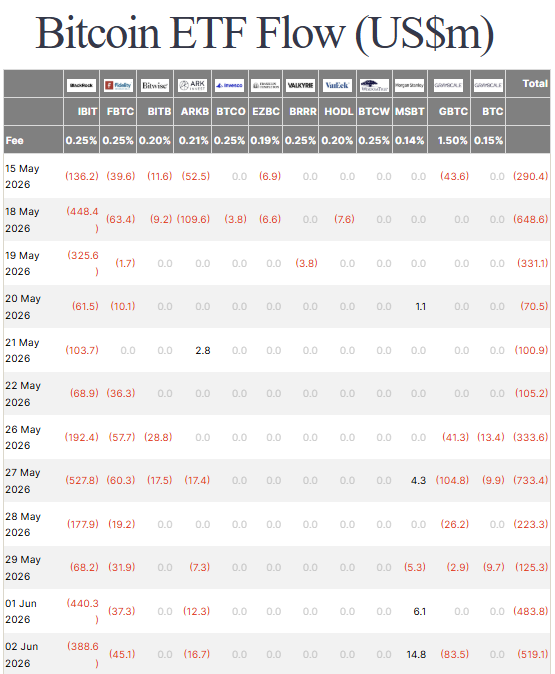
Task: Click the (5.3) MSBT value on 29 May
Action: [x=415, y=567]
